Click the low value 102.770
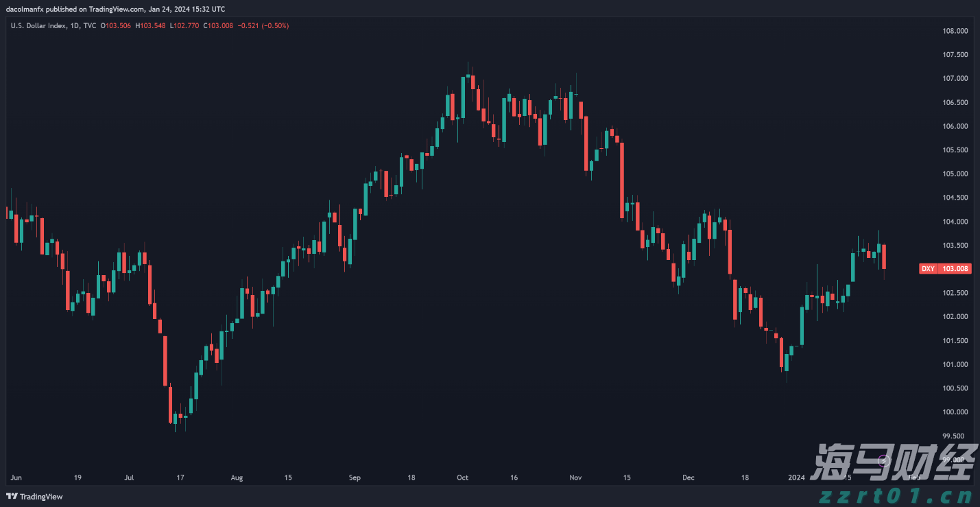This screenshot has width=980, height=507. coord(187,26)
